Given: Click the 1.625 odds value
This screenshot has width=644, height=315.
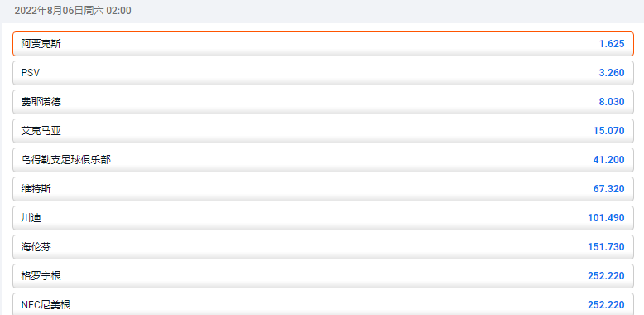Looking at the screenshot, I should pos(611,44).
